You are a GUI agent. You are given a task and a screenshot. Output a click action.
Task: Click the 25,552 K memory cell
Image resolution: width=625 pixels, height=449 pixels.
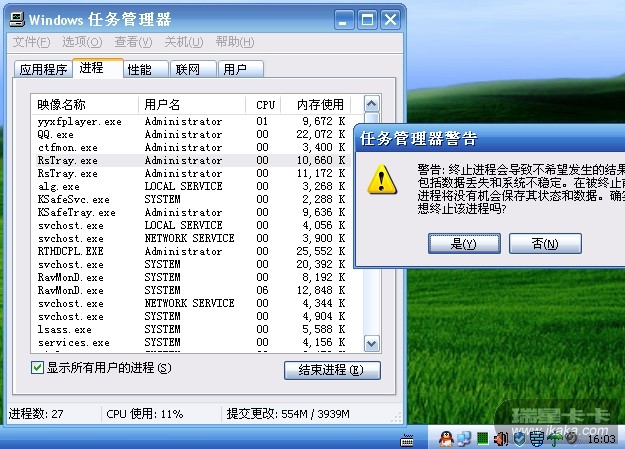[x=321, y=251]
